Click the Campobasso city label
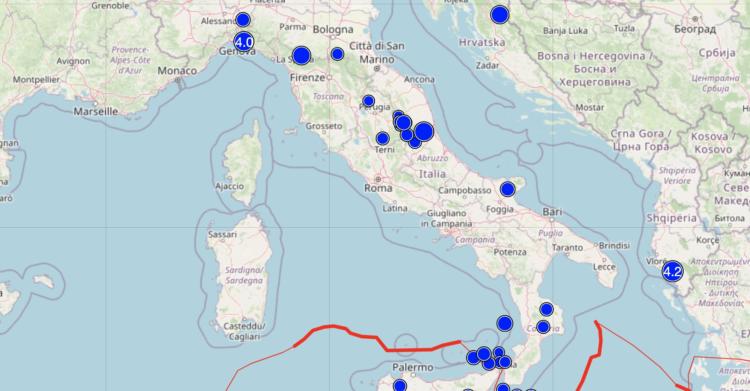750x391 pixels. (x=465, y=190)
